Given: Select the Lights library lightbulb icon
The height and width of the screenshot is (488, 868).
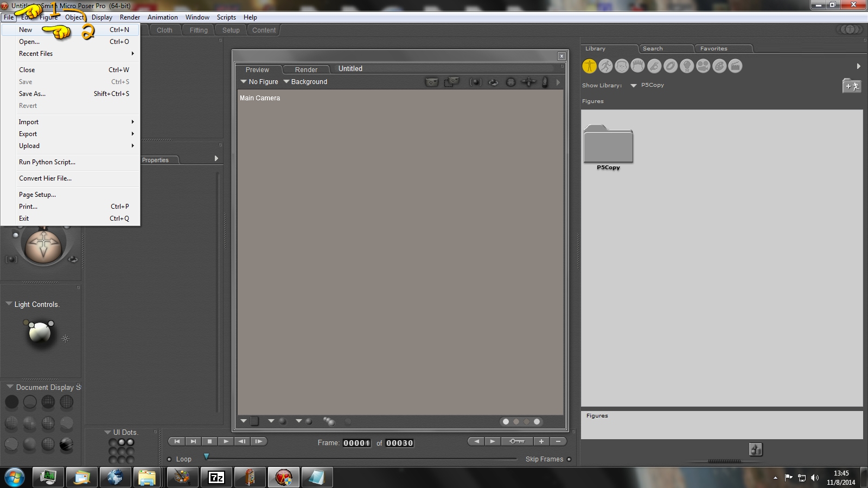Looking at the screenshot, I should [x=687, y=66].
